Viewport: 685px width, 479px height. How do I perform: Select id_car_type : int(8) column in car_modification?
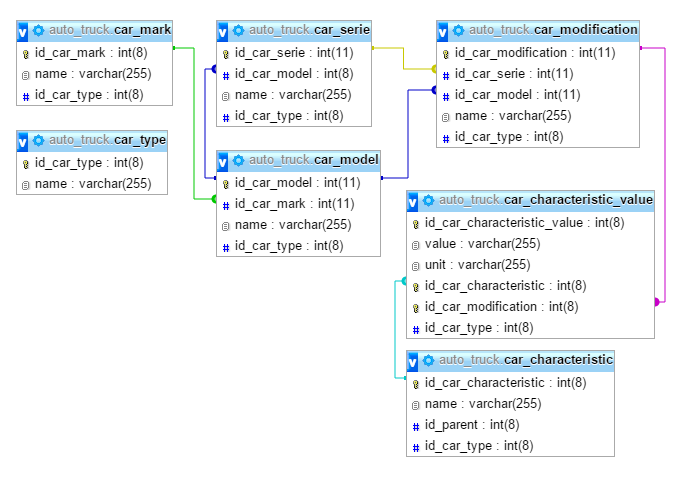point(538,137)
